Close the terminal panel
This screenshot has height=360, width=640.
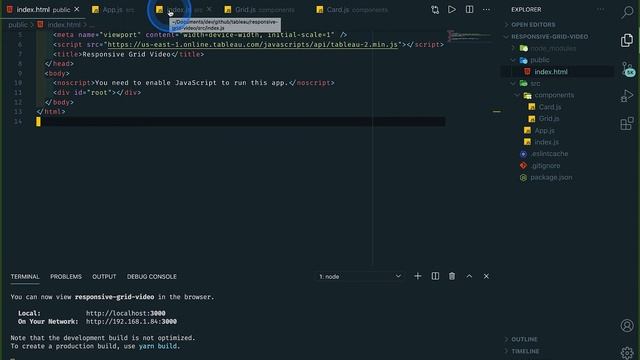click(x=486, y=276)
